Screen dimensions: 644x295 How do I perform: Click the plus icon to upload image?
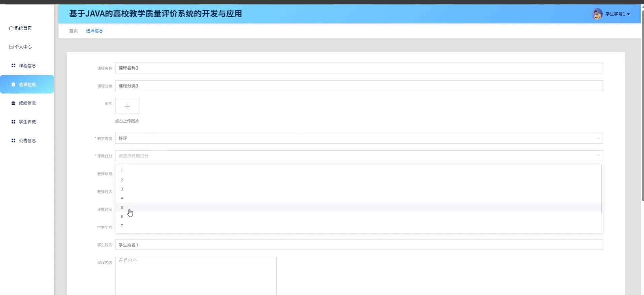click(127, 106)
